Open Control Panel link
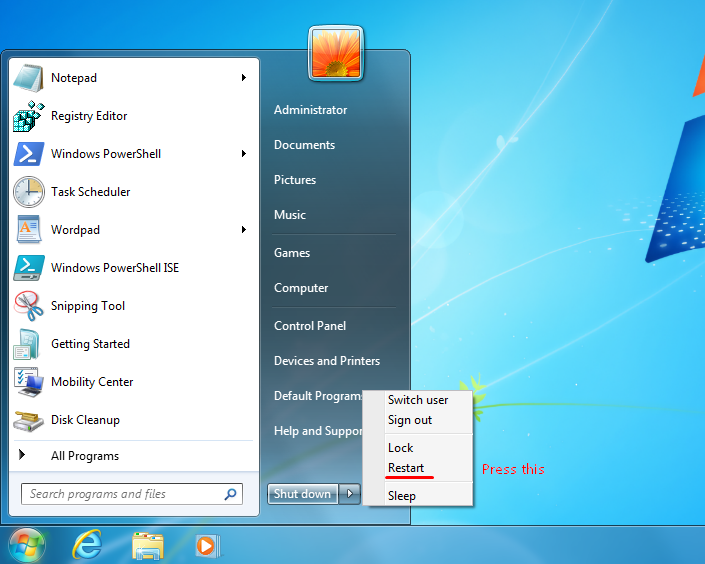Viewport: 705px width, 564px height. (310, 326)
